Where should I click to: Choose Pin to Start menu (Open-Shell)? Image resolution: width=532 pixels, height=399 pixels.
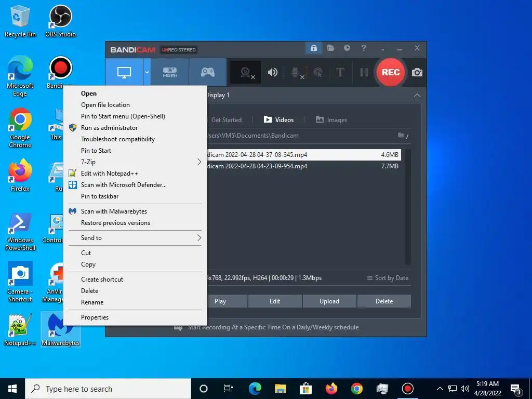pos(135,116)
